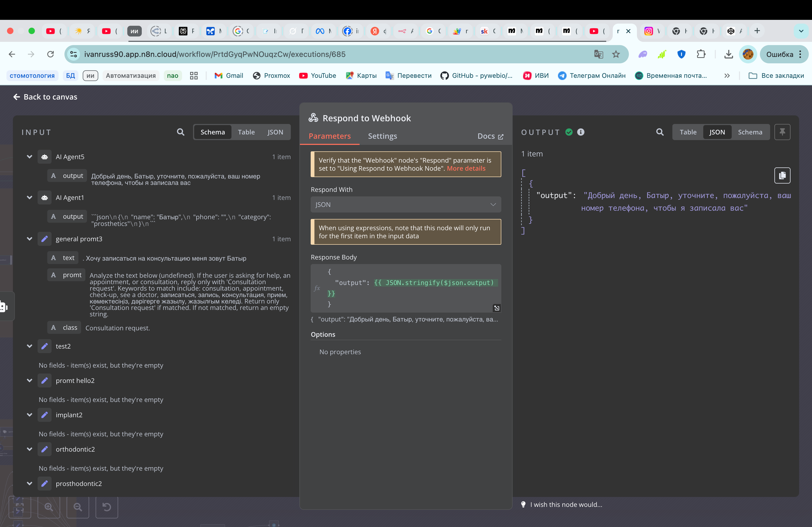The height and width of the screenshot is (527, 812).
Task: Zoom in on the canvas
Action: coord(49,507)
